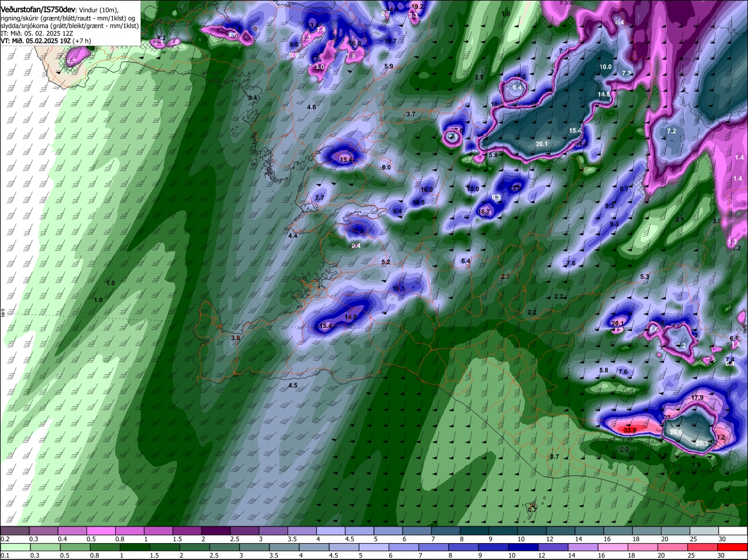Click the 17.9 precipitation value

[x=698, y=398]
